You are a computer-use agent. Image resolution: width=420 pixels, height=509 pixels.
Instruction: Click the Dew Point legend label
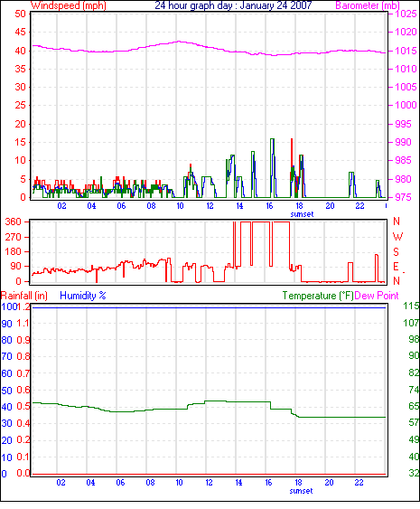tap(377, 296)
